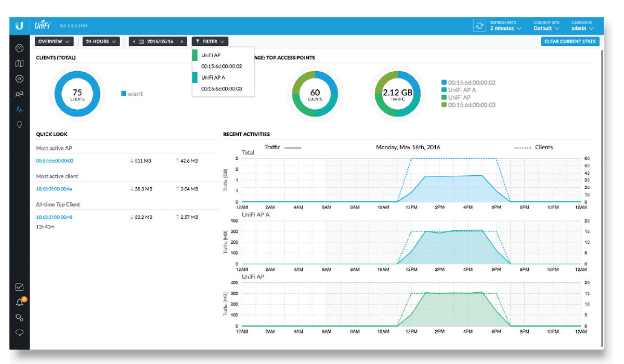Click the calendar icon beside 2016/05/16
This screenshot has width=624, height=364.
point(141,41)
